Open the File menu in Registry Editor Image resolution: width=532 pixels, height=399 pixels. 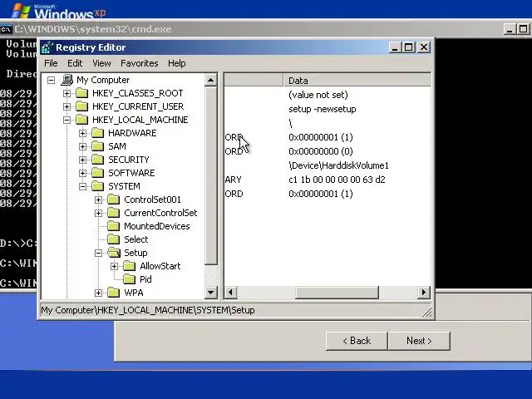(x=51, y=63)
